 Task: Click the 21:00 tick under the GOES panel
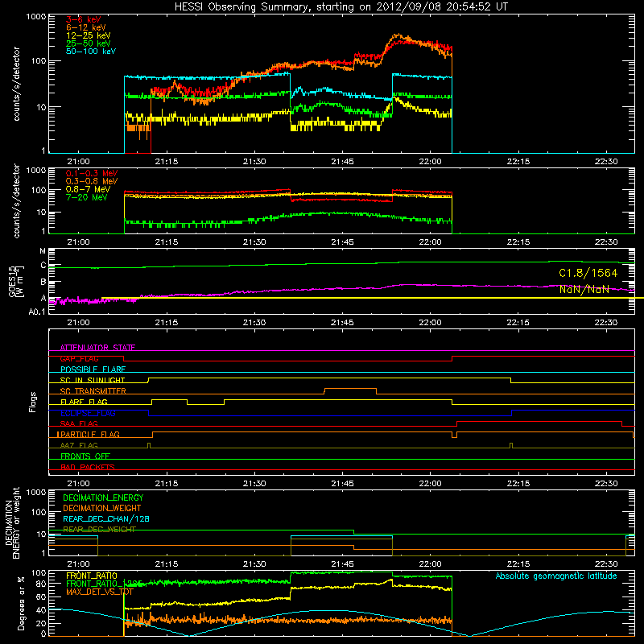78,323
